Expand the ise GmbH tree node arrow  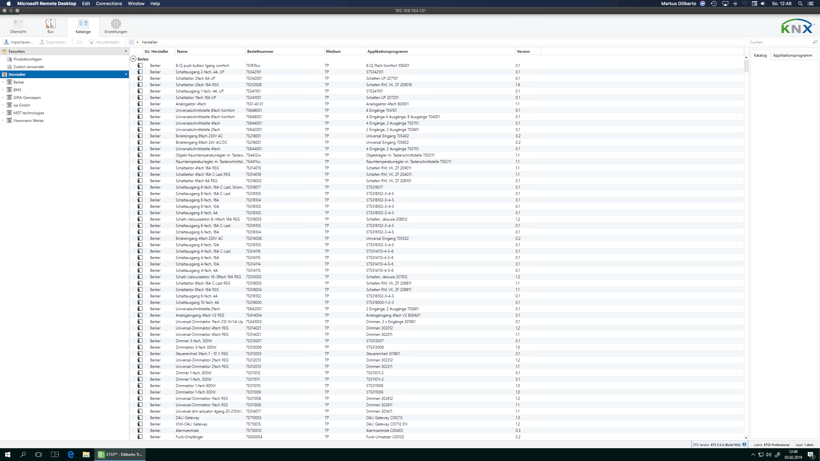click(x=3, y=105)
